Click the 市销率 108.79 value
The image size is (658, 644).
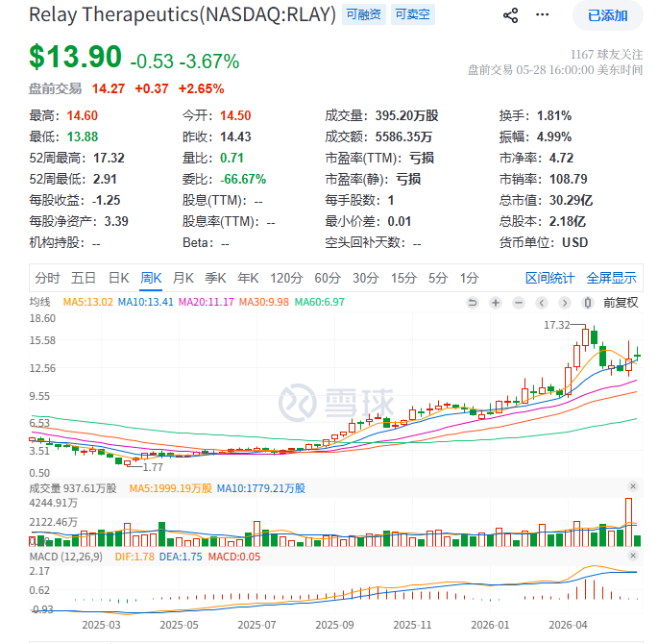point(569,179)
